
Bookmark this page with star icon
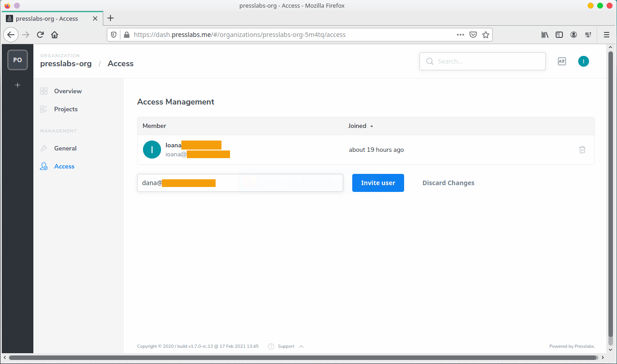tap(486, 35)
